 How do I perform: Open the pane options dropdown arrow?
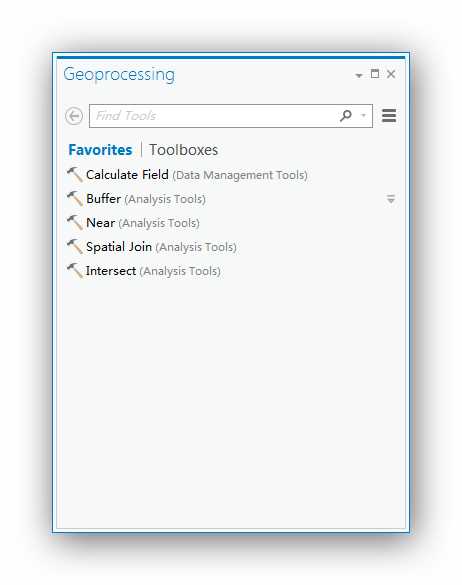359,76
